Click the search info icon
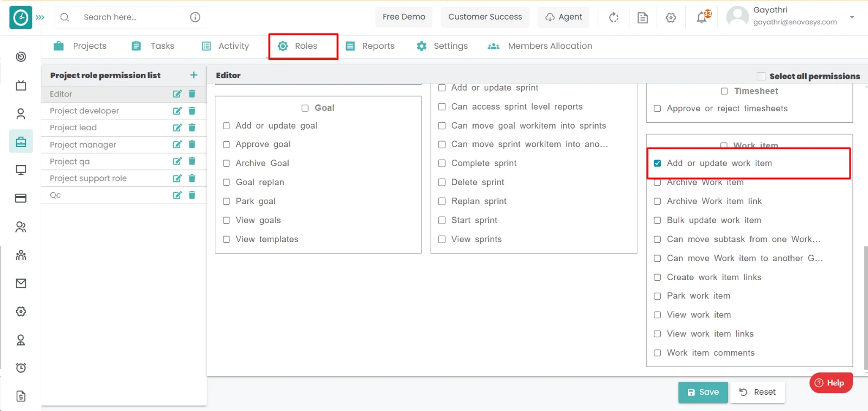 [195, 17]
